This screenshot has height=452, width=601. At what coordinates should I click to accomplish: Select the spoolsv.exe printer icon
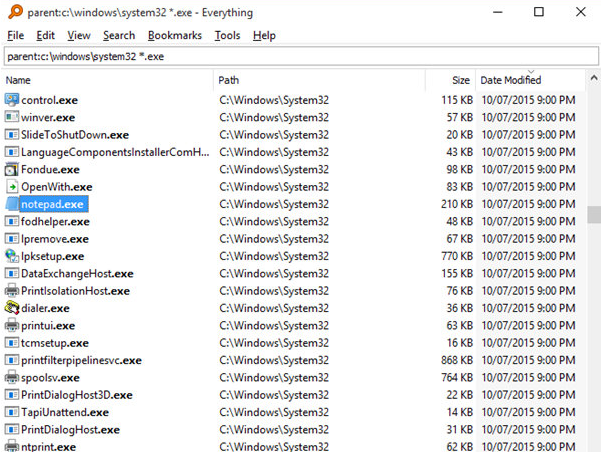(x=11, y=377)
